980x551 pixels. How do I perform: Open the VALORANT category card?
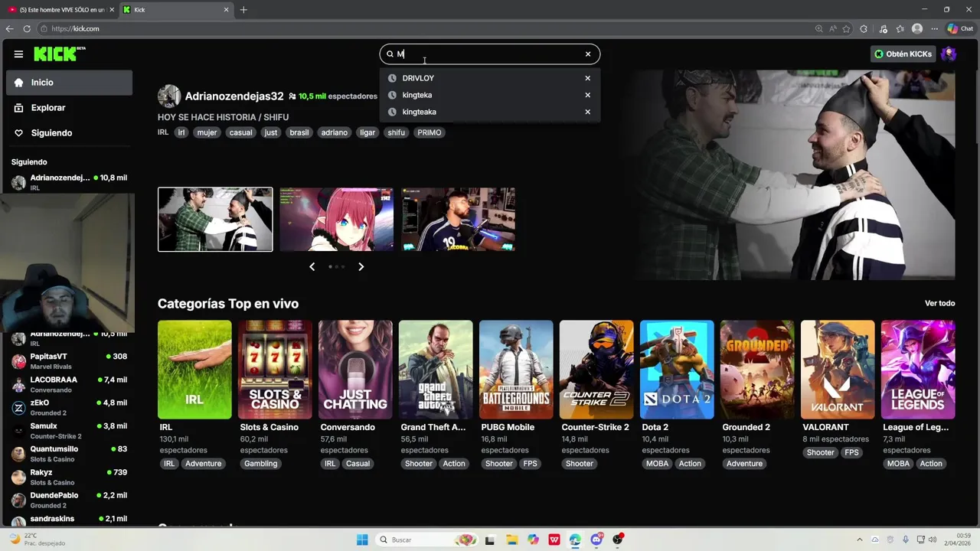coord(838,370)
